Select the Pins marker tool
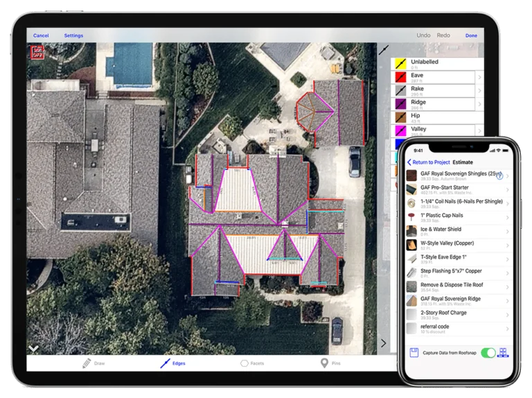The height and width of the screenshot is (398, 532). [330, 363]
